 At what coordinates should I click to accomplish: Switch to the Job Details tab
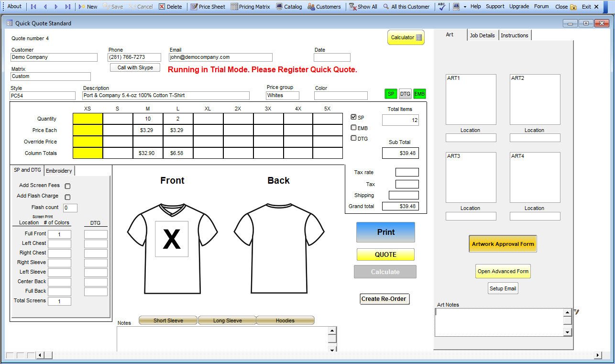[x=483, y=34]
